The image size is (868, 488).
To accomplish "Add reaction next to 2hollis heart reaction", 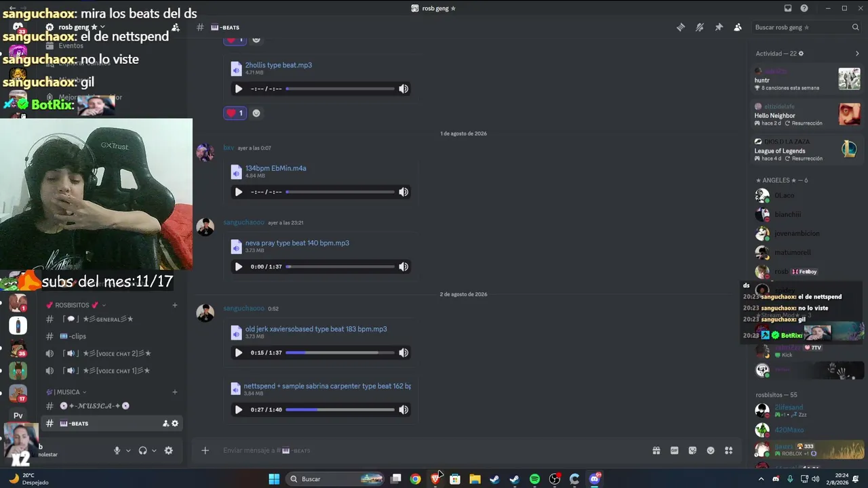I will pos(256,113).
